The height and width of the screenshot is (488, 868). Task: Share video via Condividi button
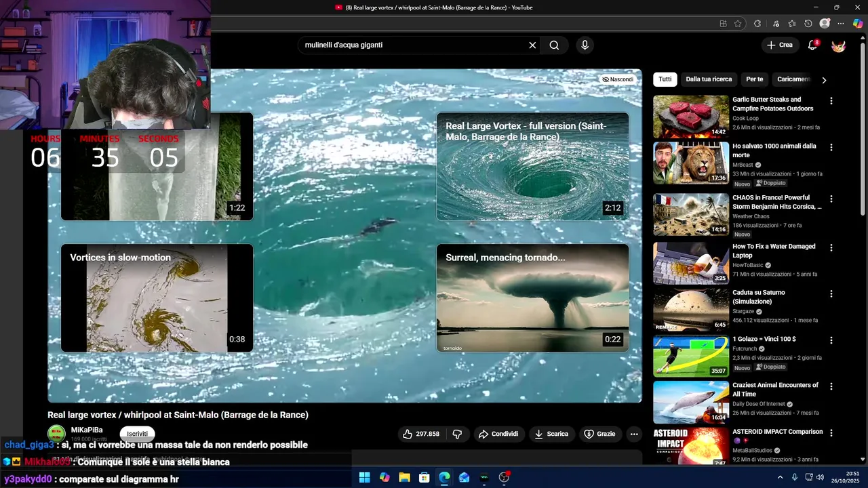coord(498,434)
